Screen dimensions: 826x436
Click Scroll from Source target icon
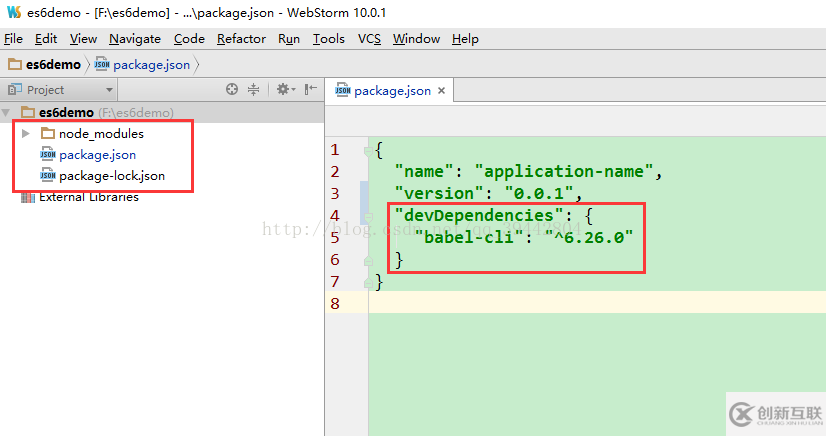232,90
